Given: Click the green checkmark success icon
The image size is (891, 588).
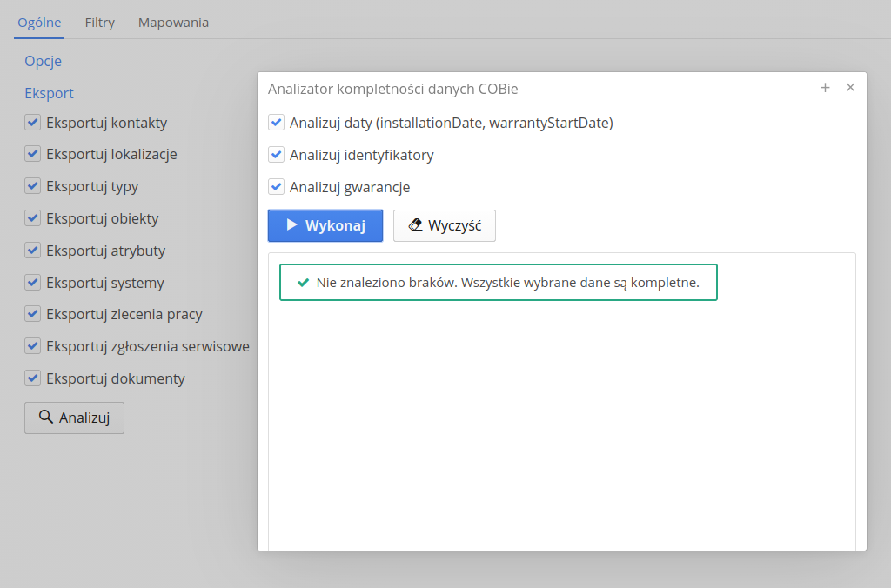Looking at the screenshot, I should 303,283.
